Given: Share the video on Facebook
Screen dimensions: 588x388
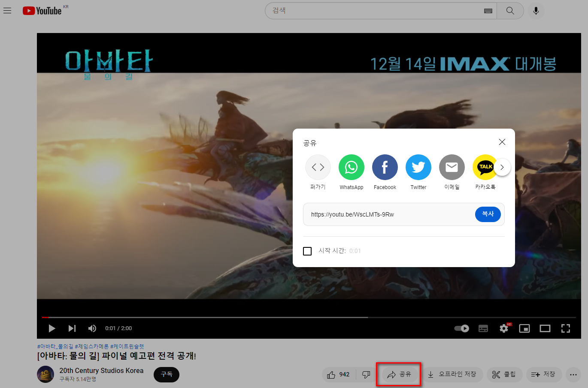Looking at the screenshot, I should click(385, 172).
